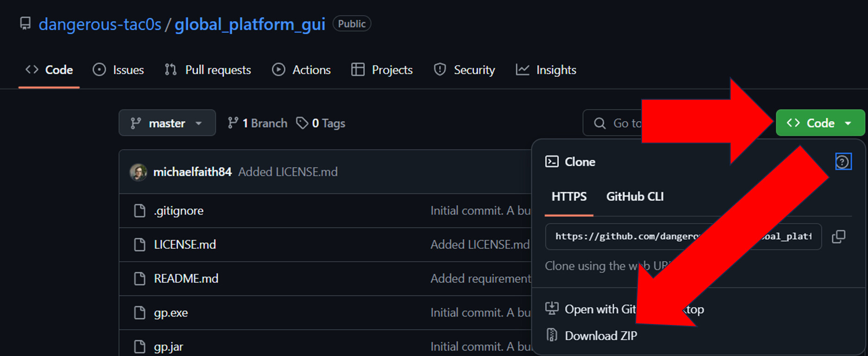This screenshot has width=868, height=356.
Task: Click the desktop download icon beside Open with
Action: (x=552, y=308)
